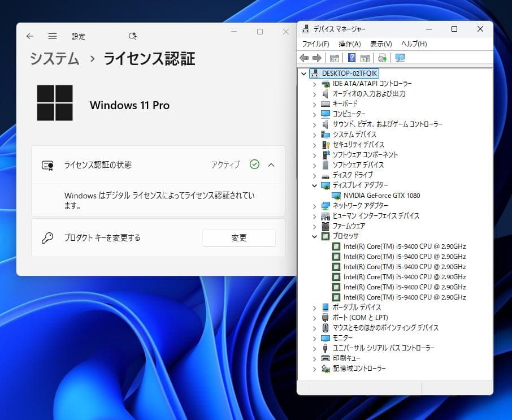Click the システム breadcrumb link
Image resolution: width=512 pixels, height=420 pixels.
pyautogui.click(x=54, y=59)
